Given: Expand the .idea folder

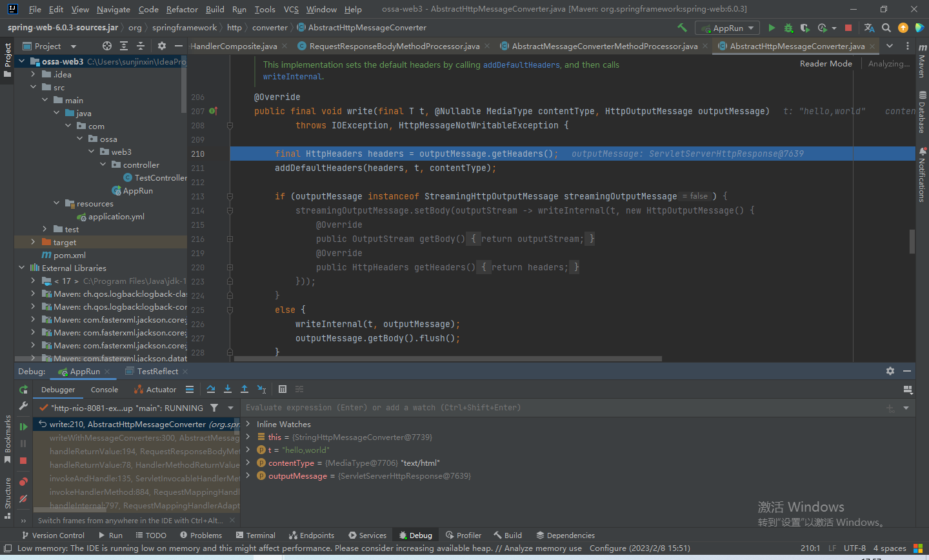Looking at the screenshot, I should (x=33, y=74).
